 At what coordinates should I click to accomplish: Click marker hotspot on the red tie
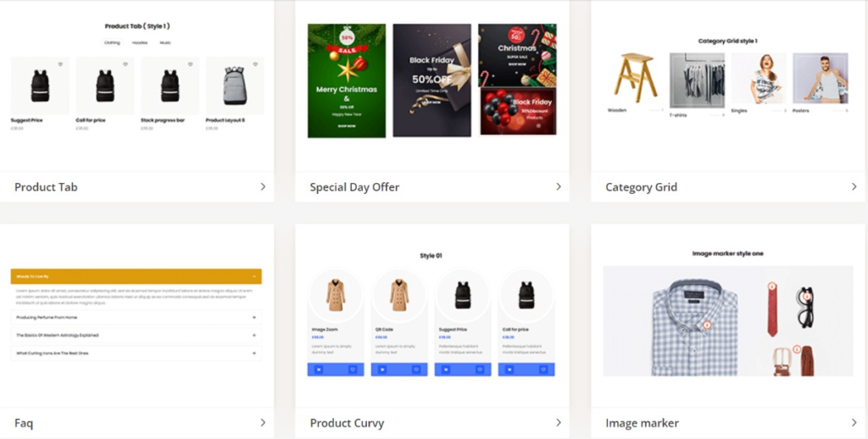coord(771,286)
